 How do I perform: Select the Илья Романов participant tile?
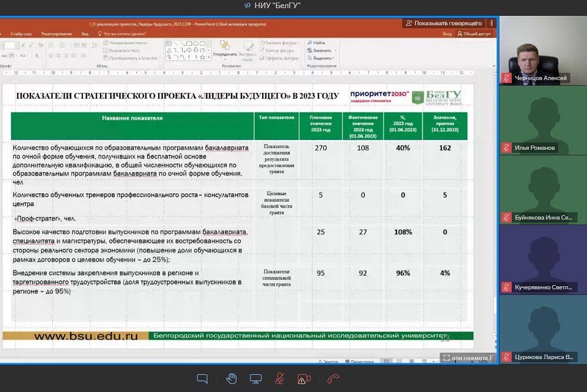(x=543, y=120)
